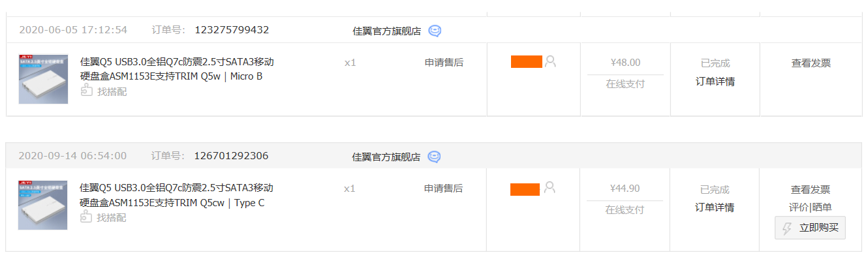Image resolution: width=868 pixels, height=261 pixels.
Task: Click the recipient person icon, second order
Action: click(550, 188)
